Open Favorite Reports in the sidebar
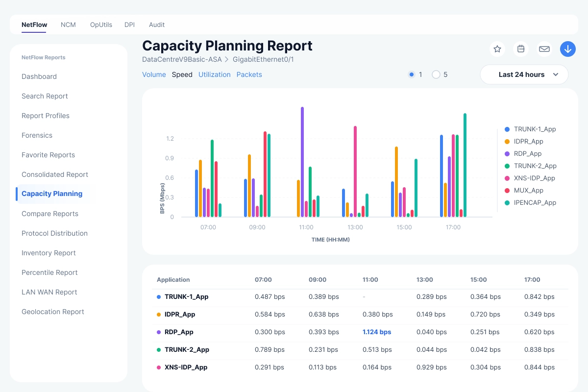The height and width of the screenshot is (392, 588). 48,155
